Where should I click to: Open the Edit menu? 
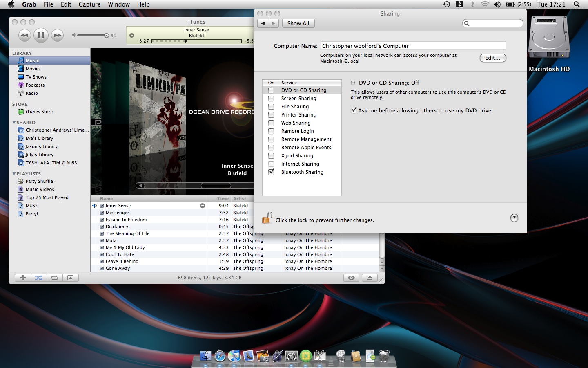point(66,4)
